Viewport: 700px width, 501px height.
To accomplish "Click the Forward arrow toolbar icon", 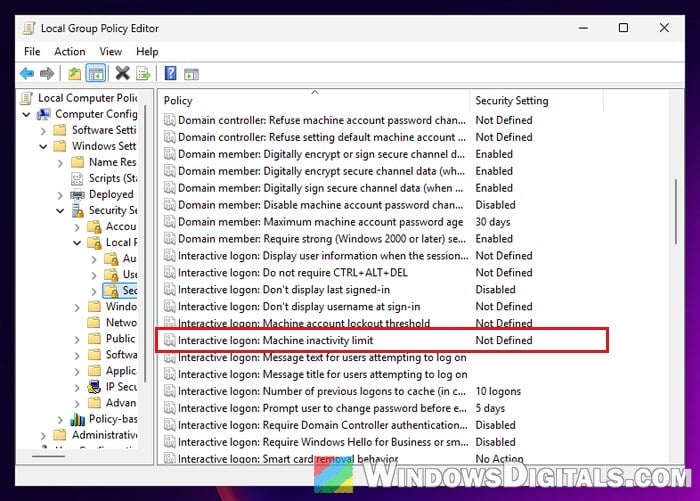I will click(47, 73).
